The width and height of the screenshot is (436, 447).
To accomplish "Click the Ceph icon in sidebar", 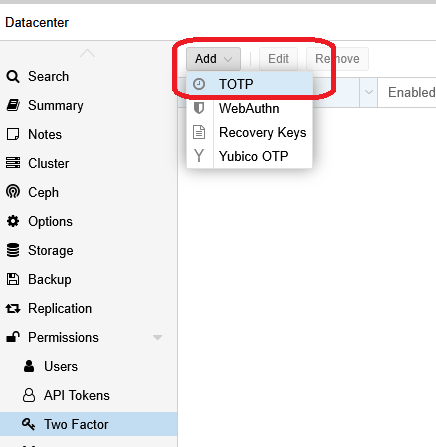I will (x=13, y=192).
